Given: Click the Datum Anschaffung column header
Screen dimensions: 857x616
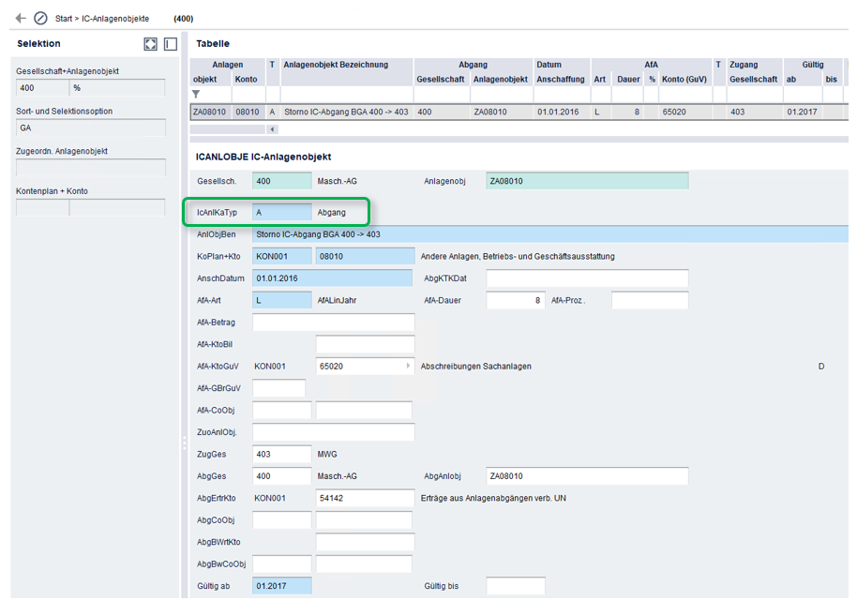Looking at the screenshot, I should point(560,71).
